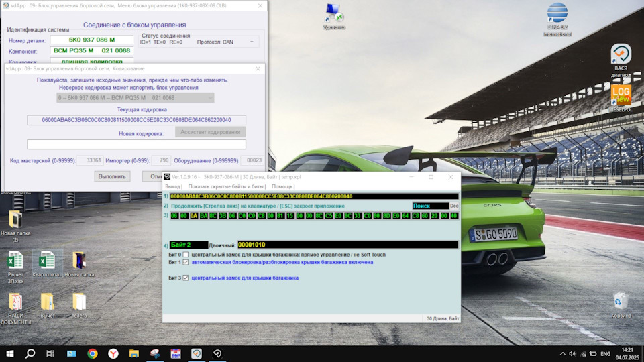Switch to the paint palette taskbar app
Viewport: 644px width, 362px height.
155,353
